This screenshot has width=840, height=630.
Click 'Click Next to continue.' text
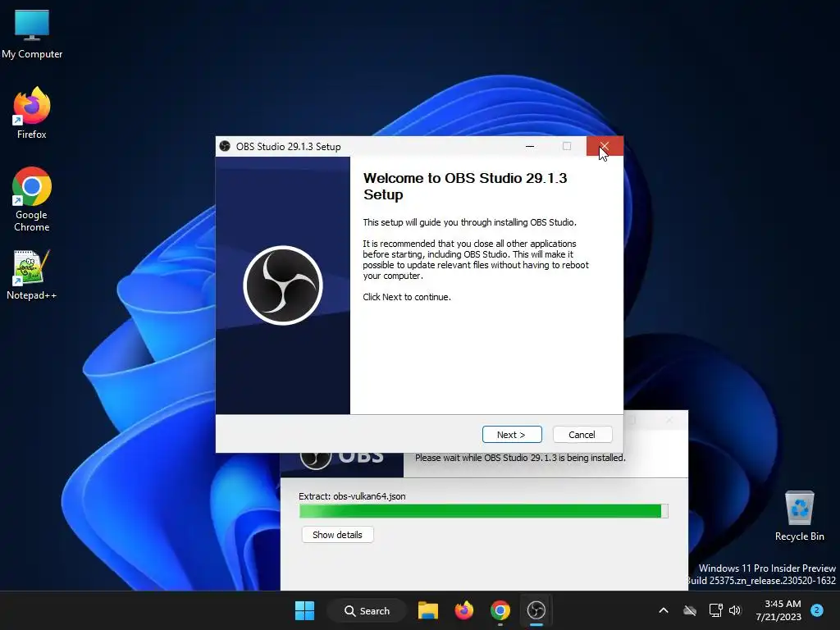407,297
